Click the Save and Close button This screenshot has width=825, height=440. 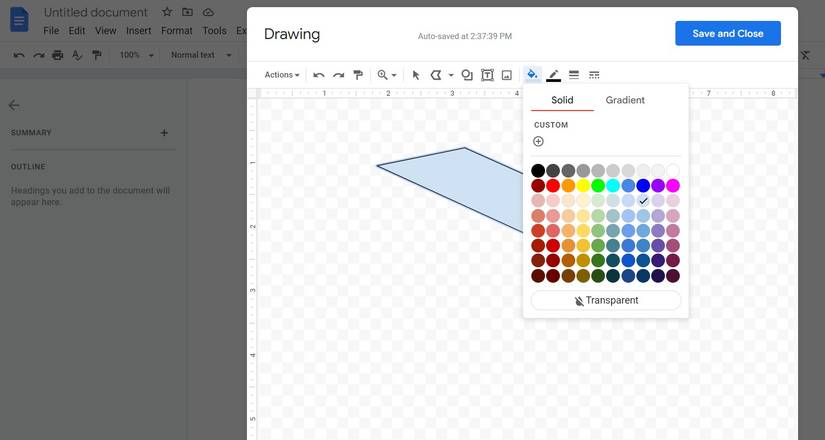pyautogui.click(x=727, y=33)
